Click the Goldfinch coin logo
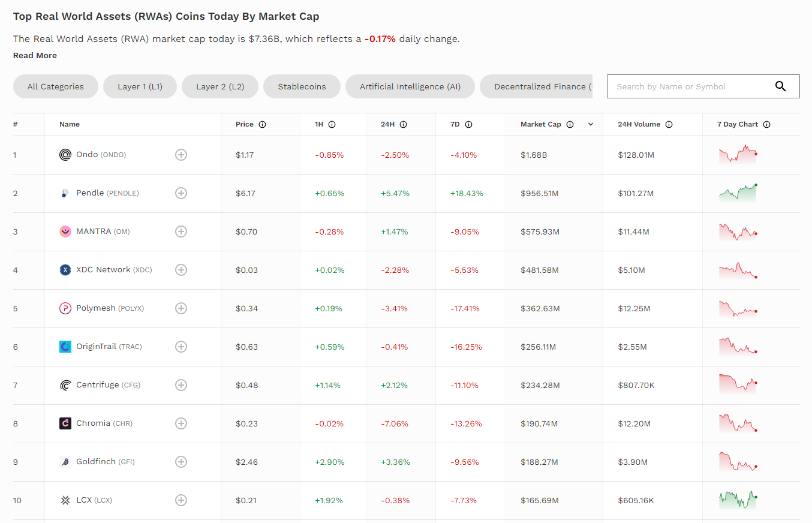 pyautogui.click(x=65, y=462)
